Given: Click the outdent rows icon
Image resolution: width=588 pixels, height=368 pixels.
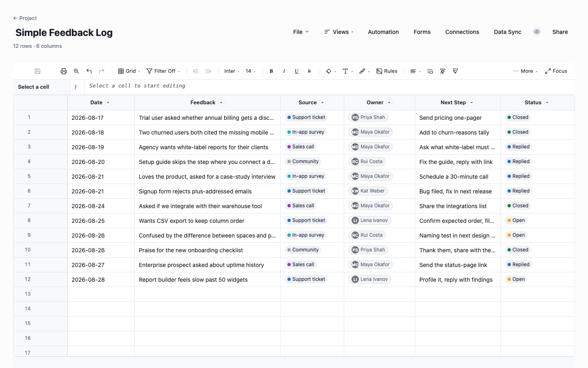Looking at the screenshot, I should point(208,71).
